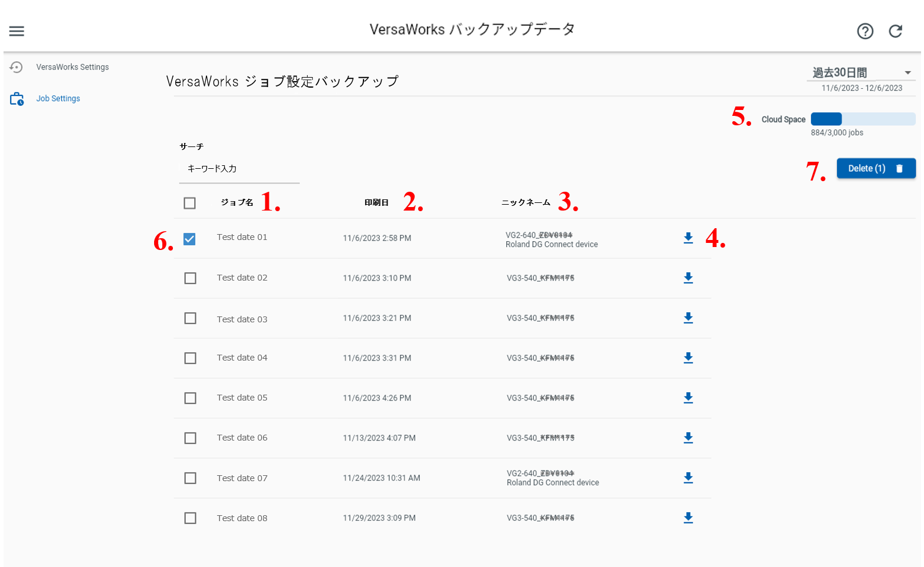Screen dimensions: 924x567
Task: Download the Test date 01 backup
Action: tap(688, 238)
